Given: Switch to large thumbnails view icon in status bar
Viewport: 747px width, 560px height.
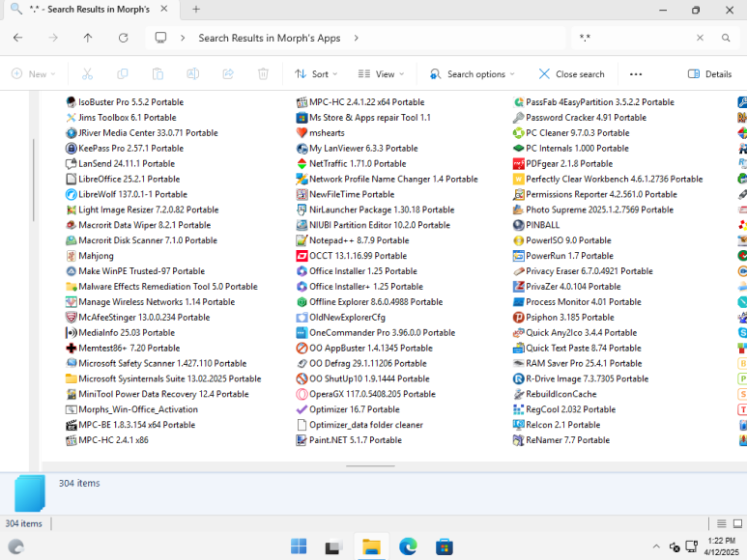Looking at the screenshot, I should pos(737,523).
